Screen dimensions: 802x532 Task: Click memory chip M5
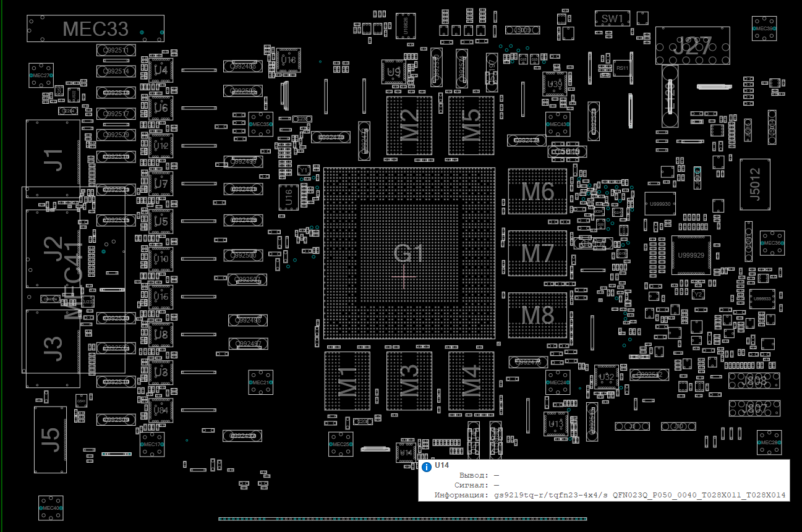(x=471, y=125)
